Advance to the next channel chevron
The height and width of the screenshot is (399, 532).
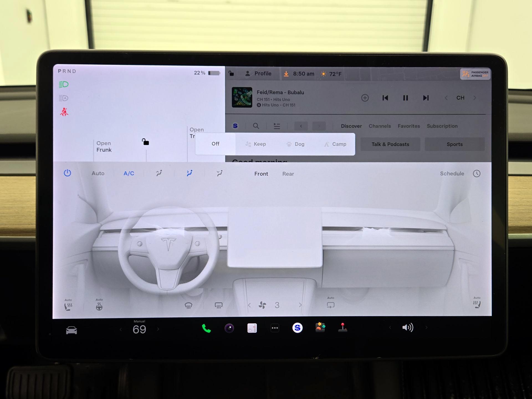click(x=475, y=98)
